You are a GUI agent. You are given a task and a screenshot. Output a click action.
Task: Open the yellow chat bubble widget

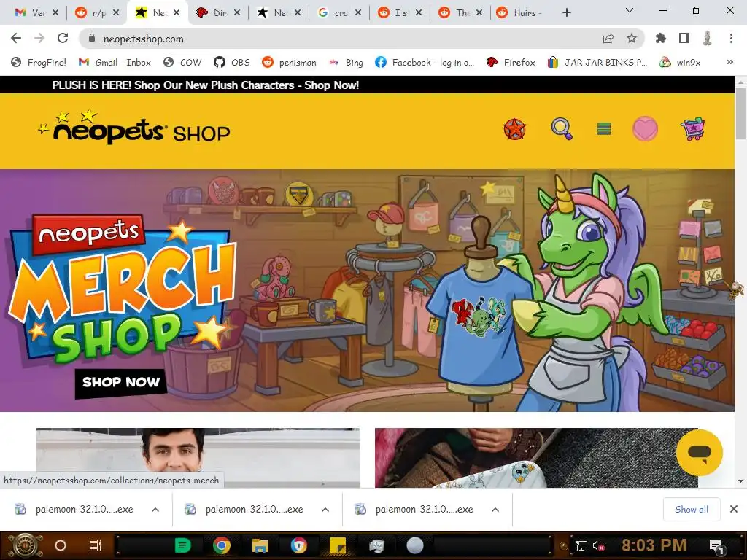[x=700, y=452]
